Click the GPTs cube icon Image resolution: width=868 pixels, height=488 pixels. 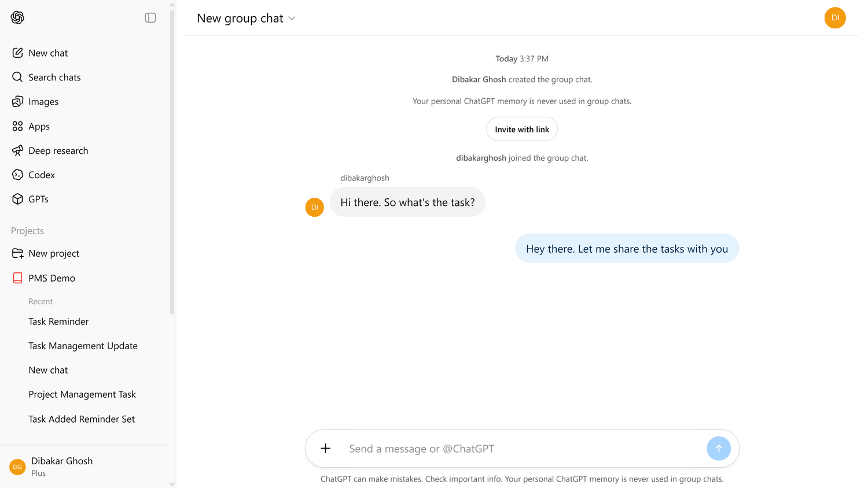[x=17, y=199]
